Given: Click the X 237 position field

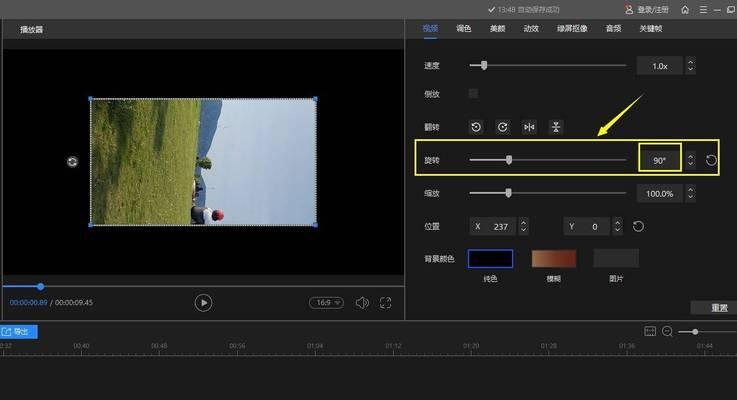Looking at the screenshot, I should click(x=493, y=227).
